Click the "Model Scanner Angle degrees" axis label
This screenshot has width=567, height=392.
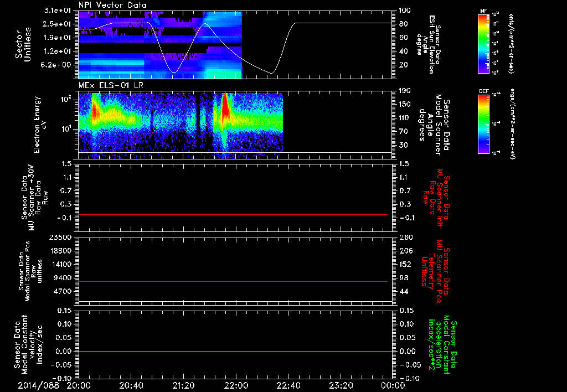click(430, 125)
